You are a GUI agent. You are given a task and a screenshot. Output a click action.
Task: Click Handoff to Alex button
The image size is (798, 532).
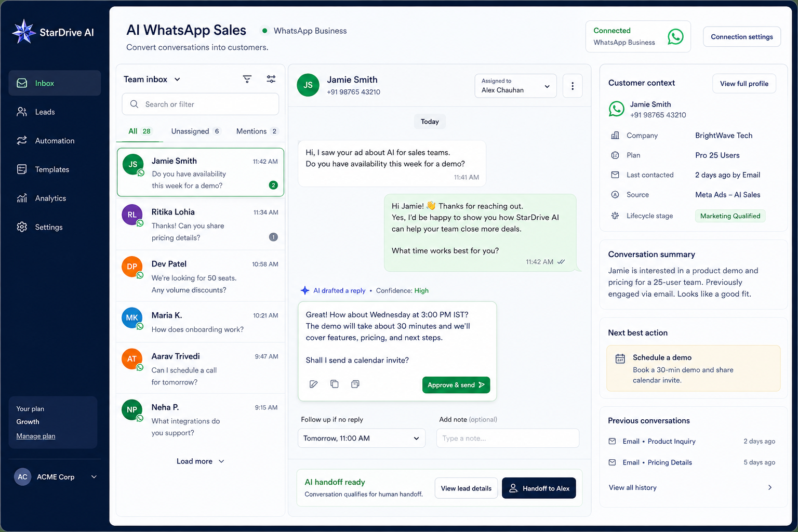[539, 488]
